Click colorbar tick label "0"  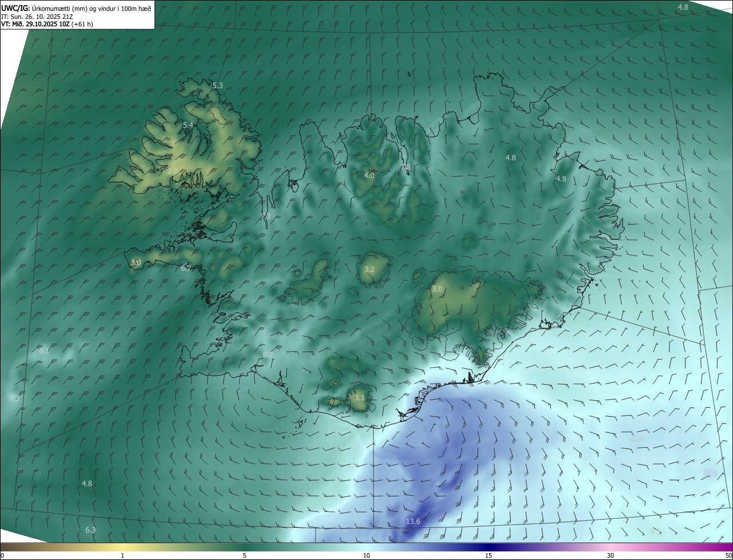pos(2,555)
